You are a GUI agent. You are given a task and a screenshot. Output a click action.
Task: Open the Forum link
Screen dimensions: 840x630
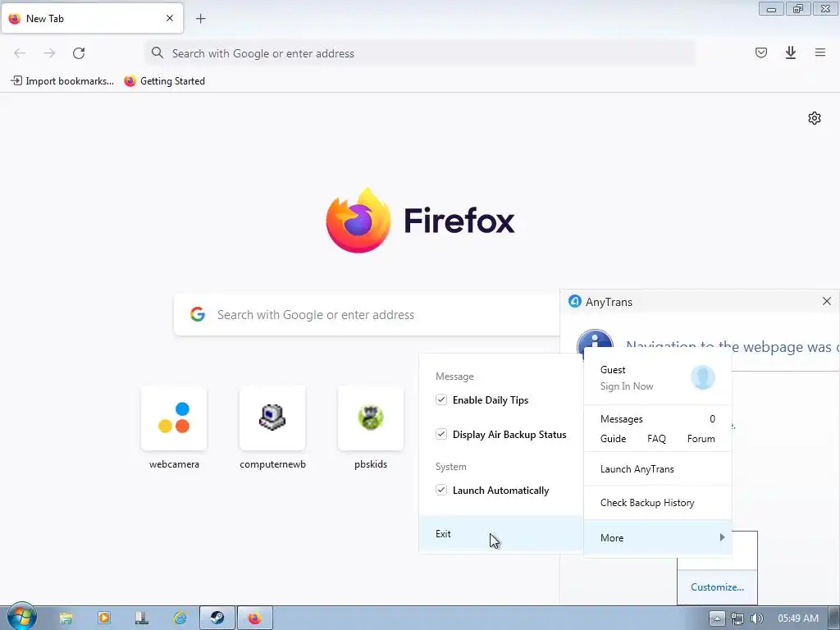click(x=701, y=439)
